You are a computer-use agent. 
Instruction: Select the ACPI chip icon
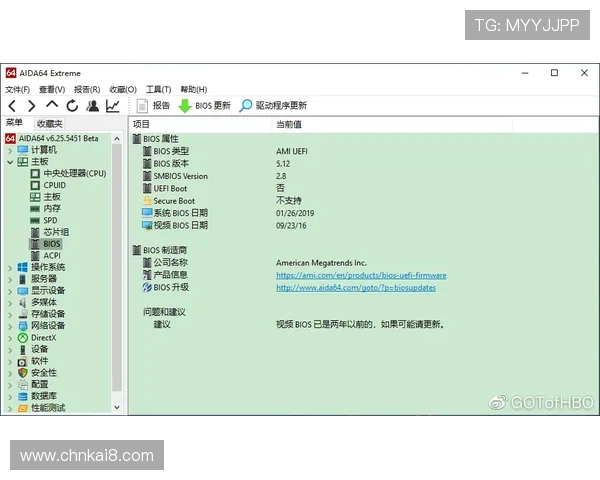35,256
